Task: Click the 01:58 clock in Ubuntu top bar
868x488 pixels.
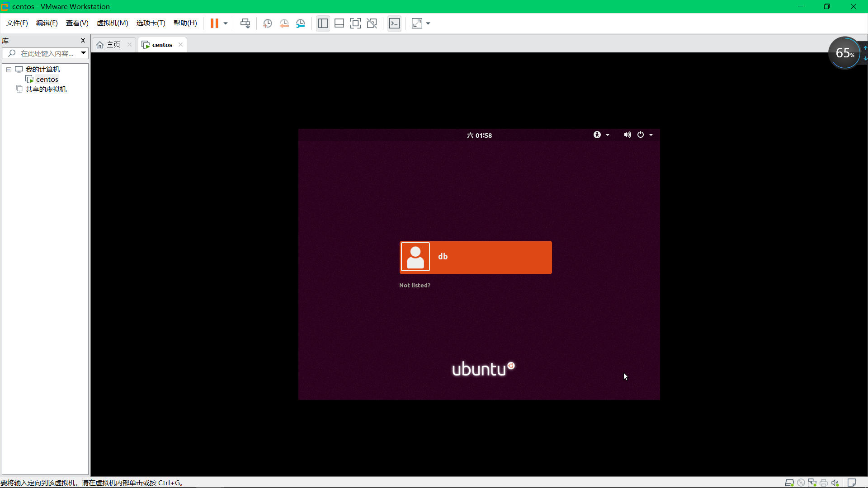Action: pos(479,136)
